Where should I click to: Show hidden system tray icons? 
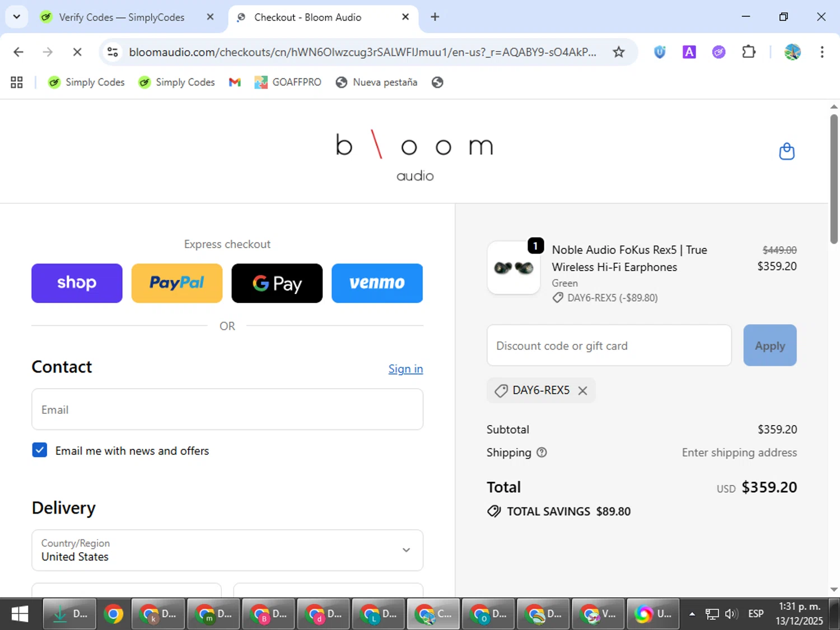[x=692, y=614]
